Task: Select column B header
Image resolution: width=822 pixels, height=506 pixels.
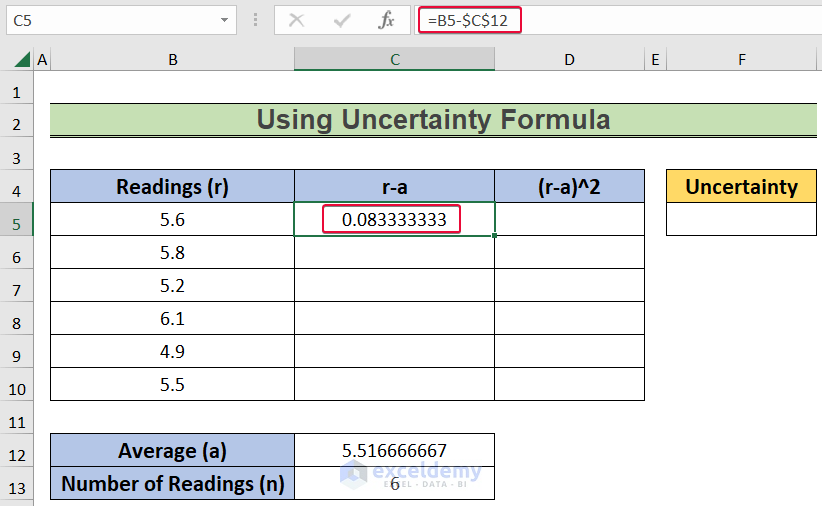Action: [x=173, y=60]
